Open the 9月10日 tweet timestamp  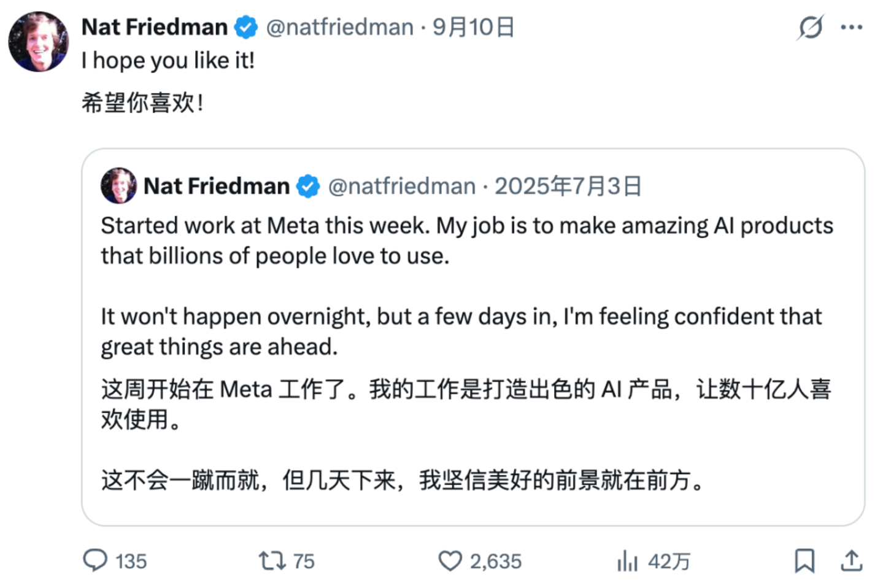pos(473,27)
